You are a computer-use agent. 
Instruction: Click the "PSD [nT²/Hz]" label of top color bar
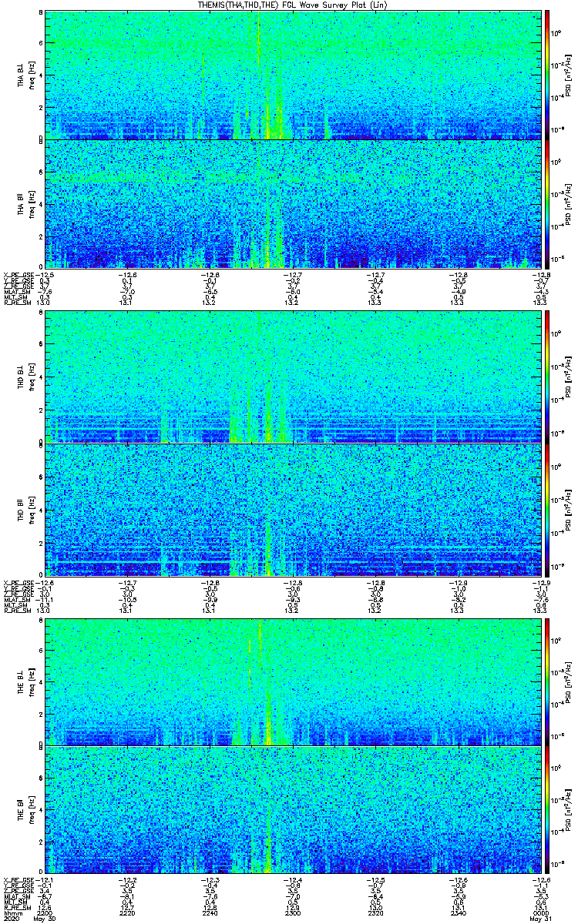567,74
